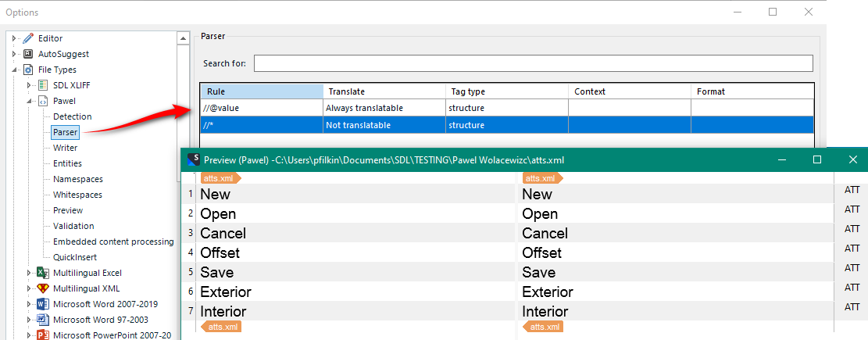868x340 pixels.
Task: Expand the Microsoft Word 97-2003 node
Action: click(x=30, y=320)
